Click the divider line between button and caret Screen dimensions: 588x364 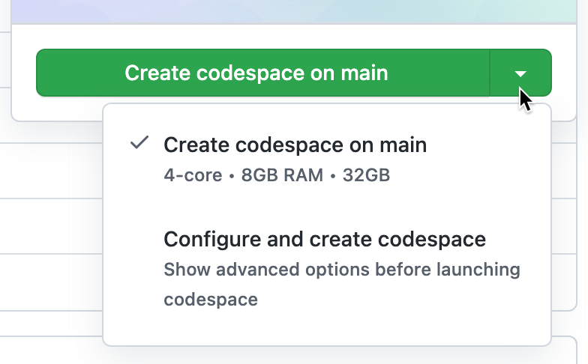(490, 73)
